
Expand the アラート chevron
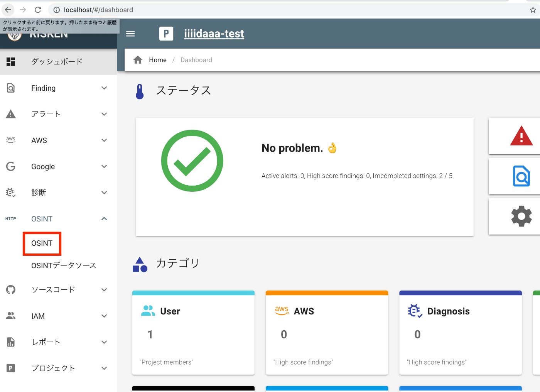pyautogui.click(x=104, y=114)
